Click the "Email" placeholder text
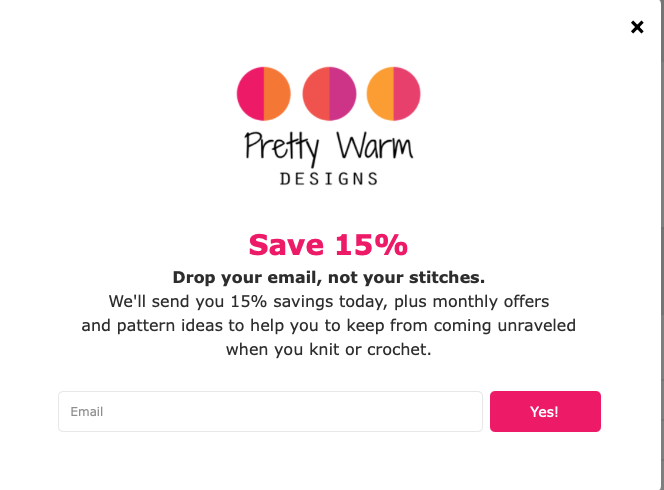 (x=86, y=412)
